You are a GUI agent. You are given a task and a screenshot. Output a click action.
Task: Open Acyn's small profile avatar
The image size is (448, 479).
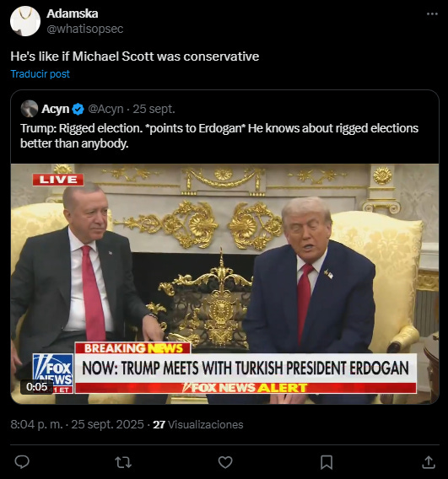tap(30, 109)
